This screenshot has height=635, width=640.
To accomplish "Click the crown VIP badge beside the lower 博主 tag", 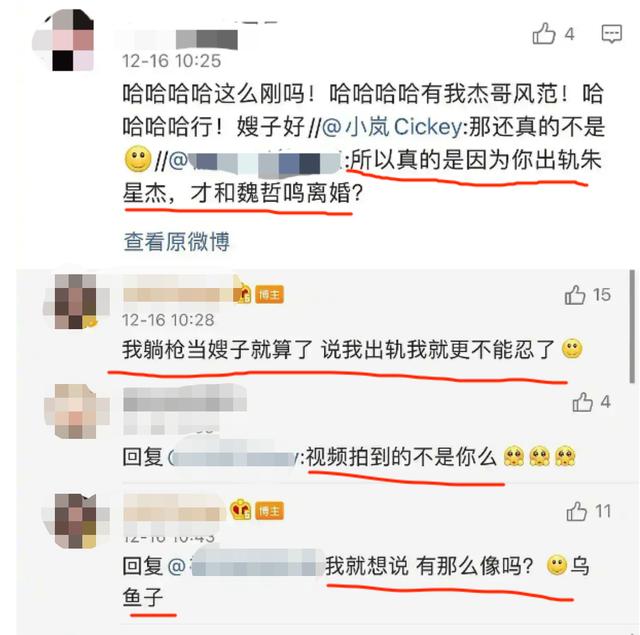I will point(241,510).
